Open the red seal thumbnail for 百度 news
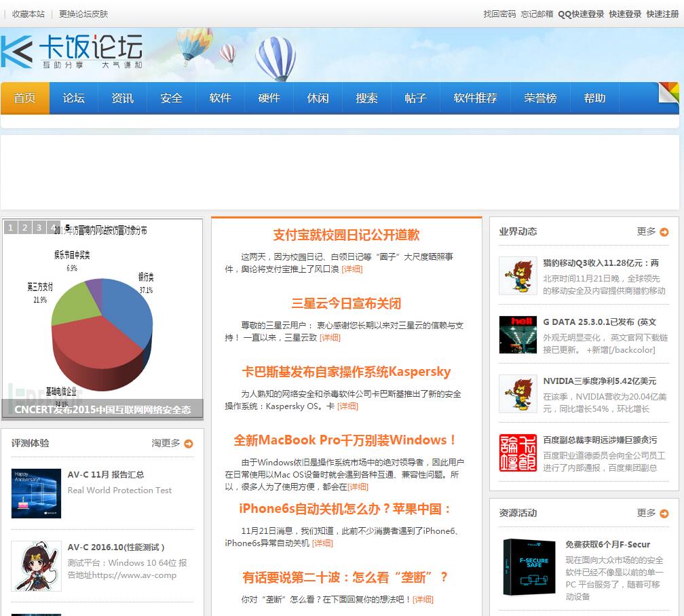Screen dimensions: 684x616 click(518, 453)
